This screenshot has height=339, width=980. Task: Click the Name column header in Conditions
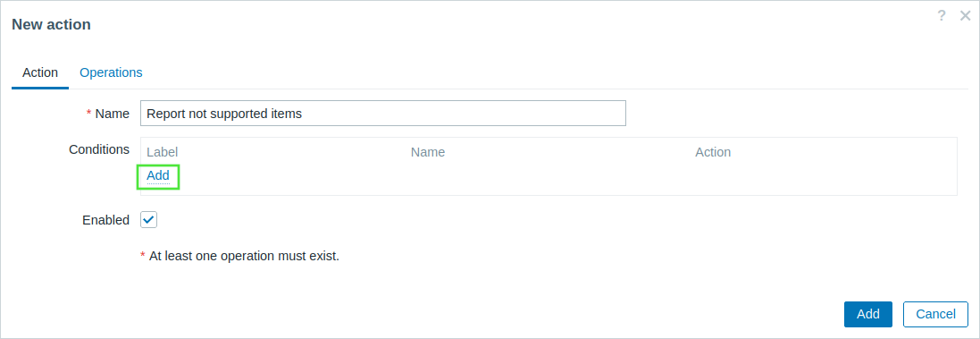tap(428, 152)
